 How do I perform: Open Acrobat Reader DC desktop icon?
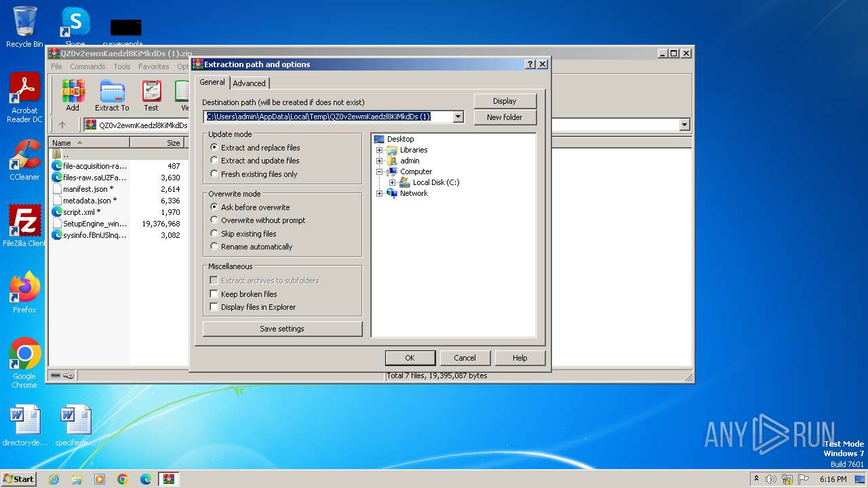coord(24,98)
